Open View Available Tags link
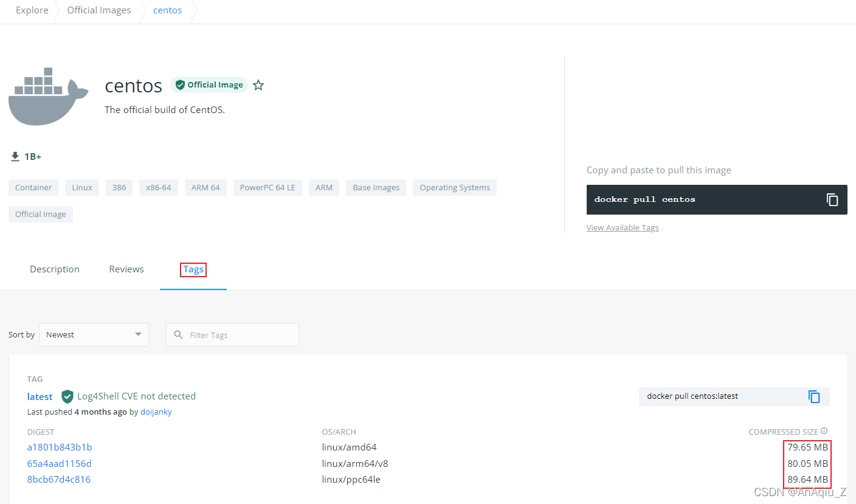856x504 pixels. pyautogui.click(x=623, y=227)
